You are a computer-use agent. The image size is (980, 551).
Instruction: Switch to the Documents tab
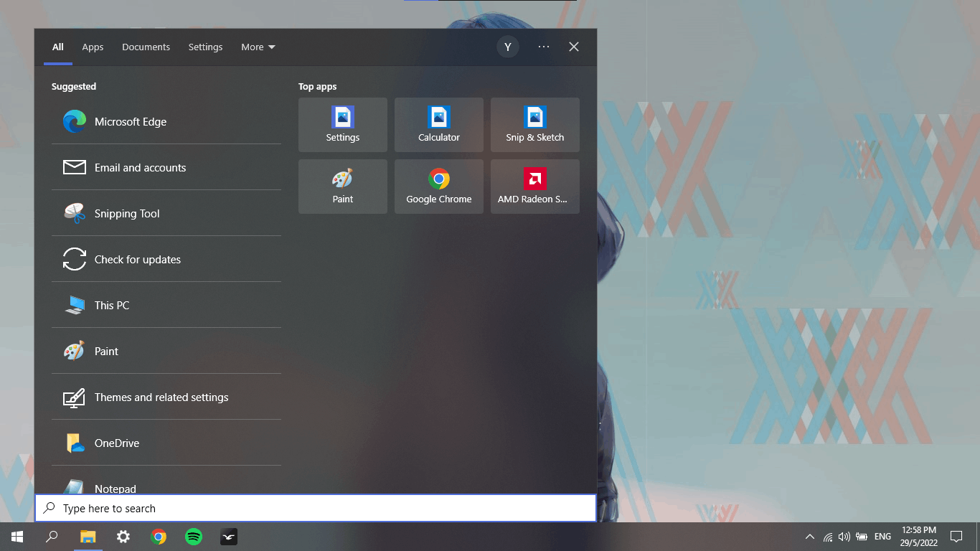[146, 47]
